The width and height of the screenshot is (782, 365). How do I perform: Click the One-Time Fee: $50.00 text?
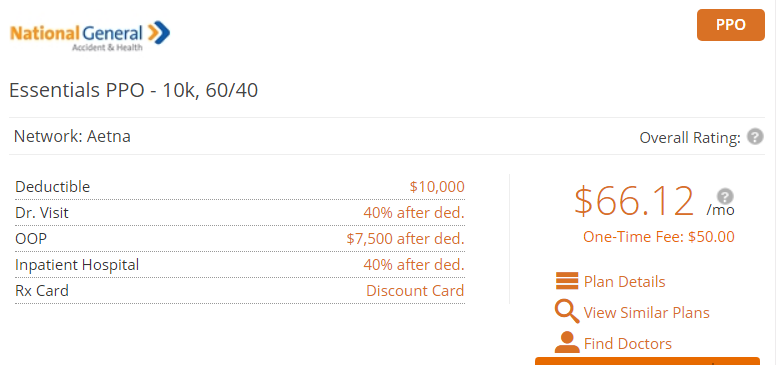[x=659, y=237]
